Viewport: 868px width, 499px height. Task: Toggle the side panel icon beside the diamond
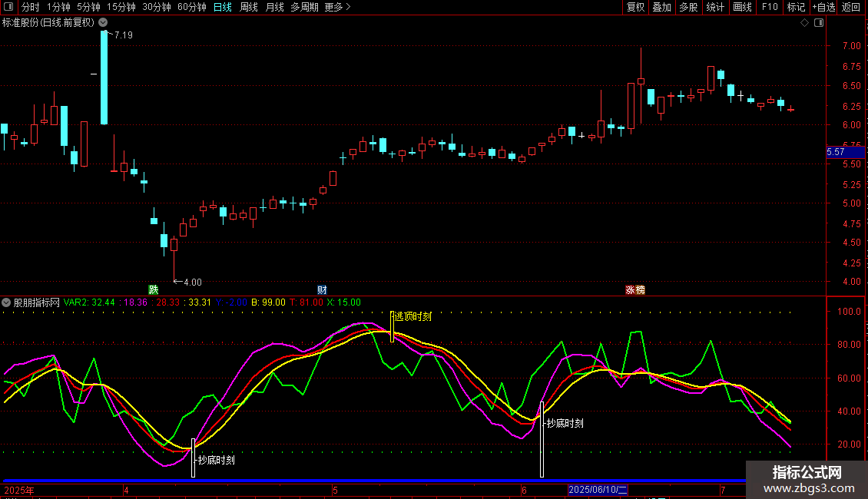(819, 23)
